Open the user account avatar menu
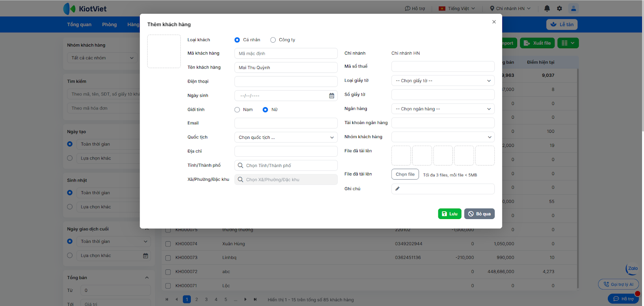Image resolution: width=644 pixels, height=306 pixels. [574, 8]
